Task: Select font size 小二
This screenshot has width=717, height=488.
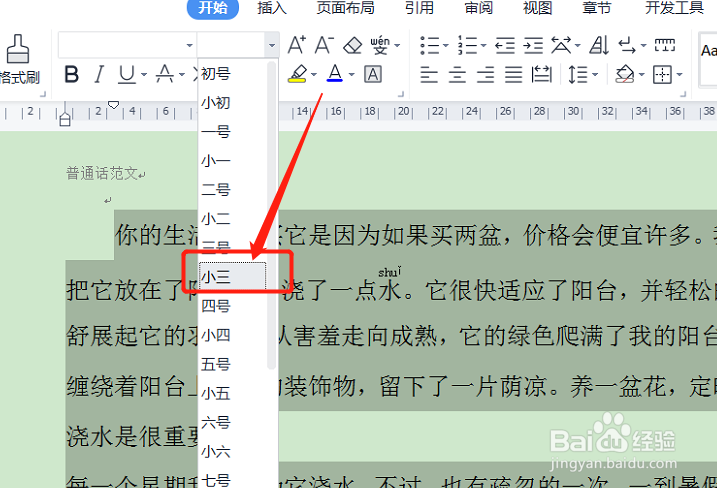Action: point(232,219)
